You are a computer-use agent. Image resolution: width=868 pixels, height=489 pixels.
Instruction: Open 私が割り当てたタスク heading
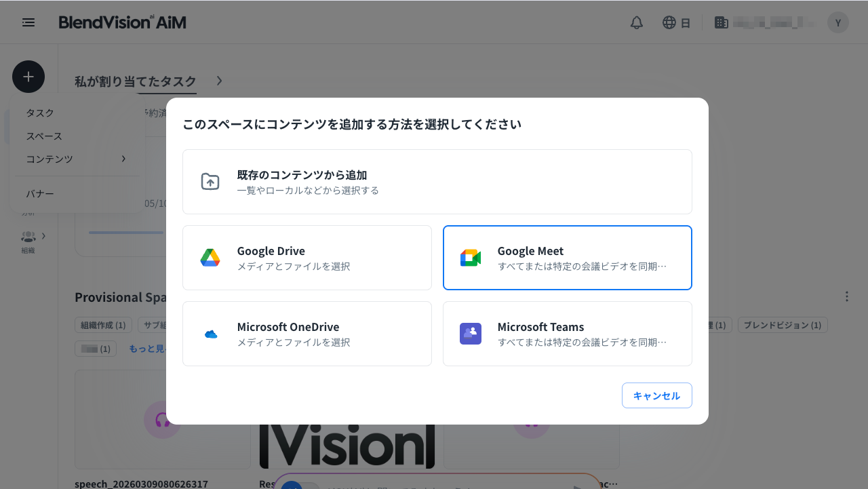(136, 81)
